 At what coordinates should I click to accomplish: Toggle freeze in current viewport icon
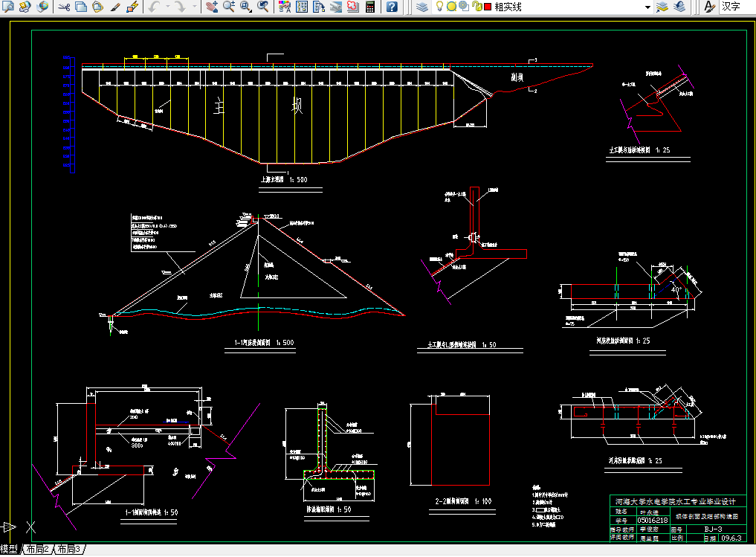tap(464, 7)
